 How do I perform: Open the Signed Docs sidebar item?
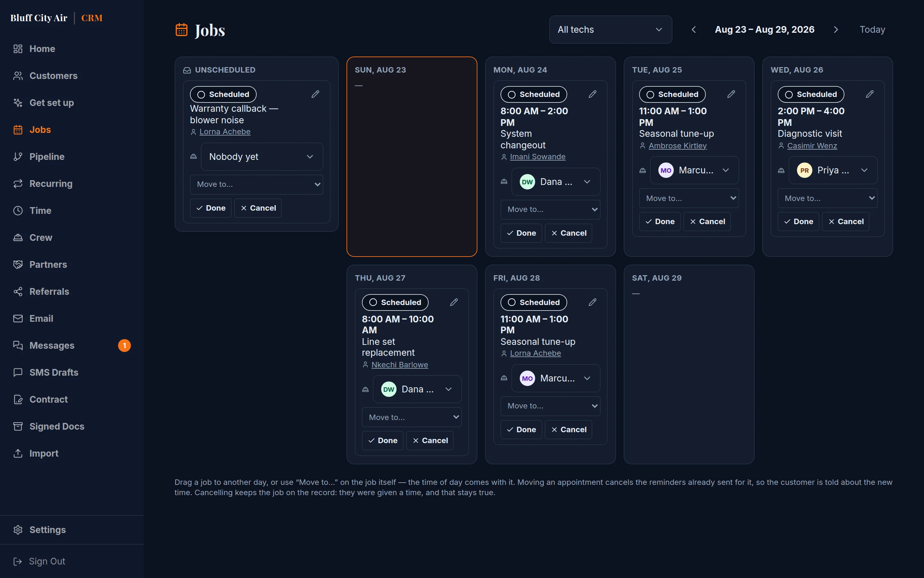72,426
